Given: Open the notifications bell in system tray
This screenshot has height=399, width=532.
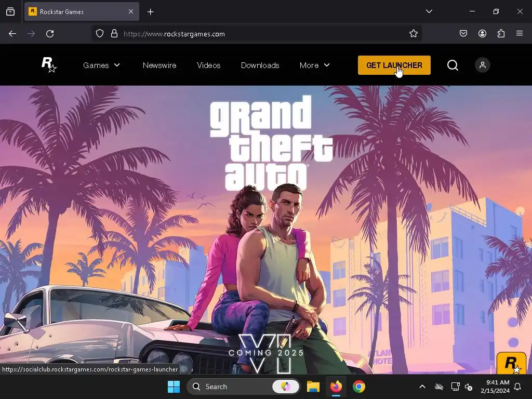Looking at the screenshot, I should [518, 387].
